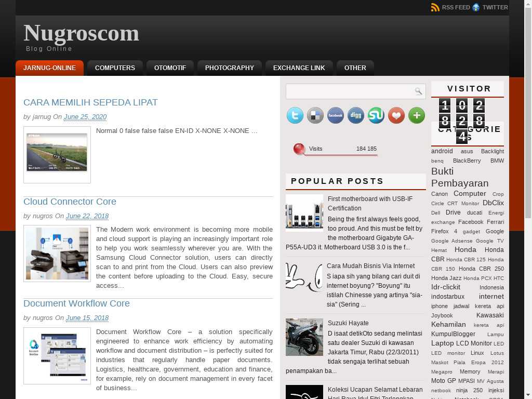The image size is (532, 399).
Task: Click the green plus share icon
Action: [417, 115]
